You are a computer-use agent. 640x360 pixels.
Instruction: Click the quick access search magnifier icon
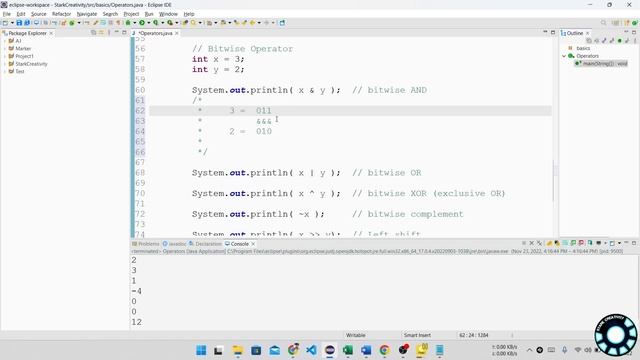pyautogui.click(x=604, y=23)
